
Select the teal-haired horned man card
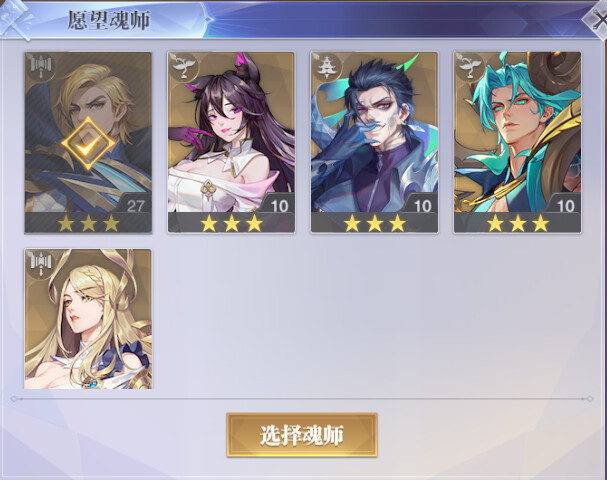(517, 142)
